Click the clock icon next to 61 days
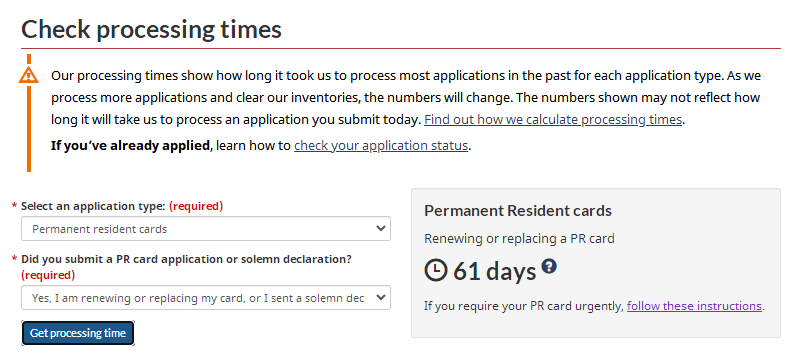The image size is (785, 362). point(435,271)
